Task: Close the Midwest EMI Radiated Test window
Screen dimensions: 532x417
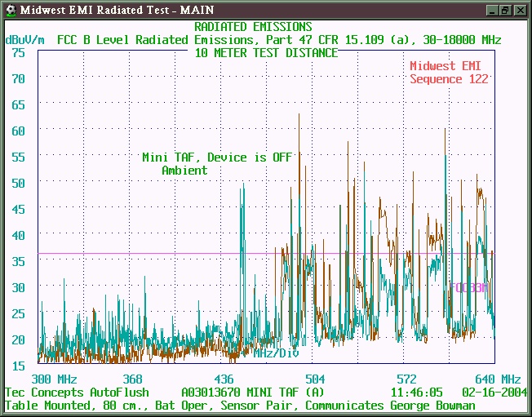Action: [520, 10]
